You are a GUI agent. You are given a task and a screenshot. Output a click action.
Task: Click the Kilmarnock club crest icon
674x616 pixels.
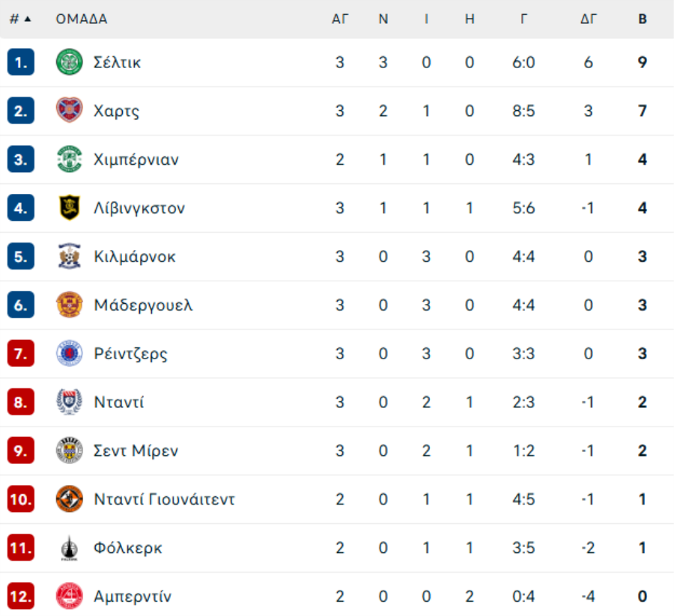(x=69, y=257)
